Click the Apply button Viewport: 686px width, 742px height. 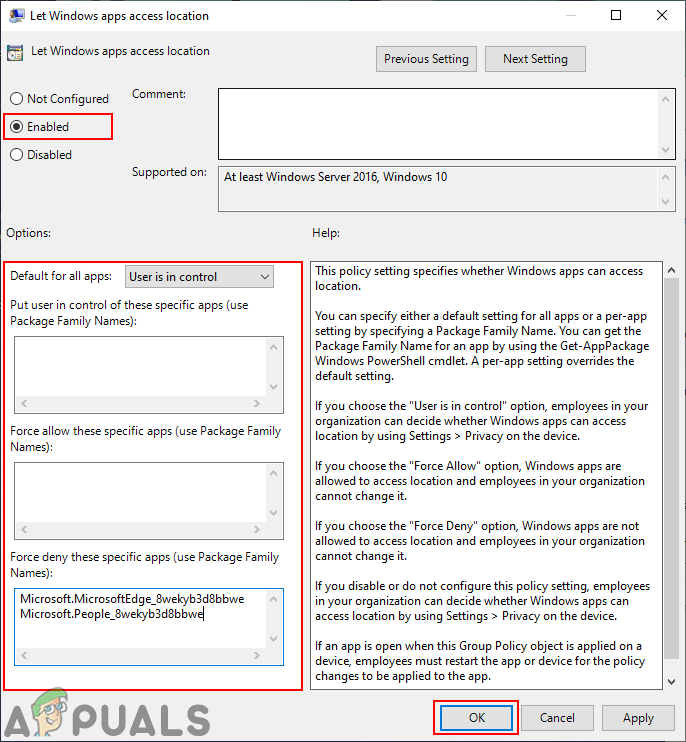(x=638, y=717)
